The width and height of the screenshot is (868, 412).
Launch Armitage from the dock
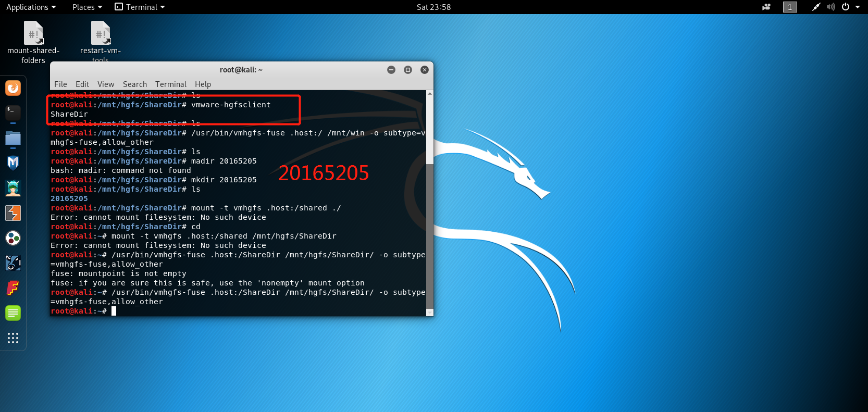point(13,188)
